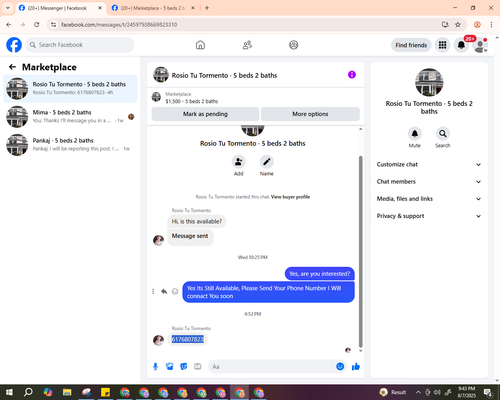Image resolution: width=500 pixels, height=400 pixels.
Task: Click the browser back arrow
Action: click(x=9, y=24)
